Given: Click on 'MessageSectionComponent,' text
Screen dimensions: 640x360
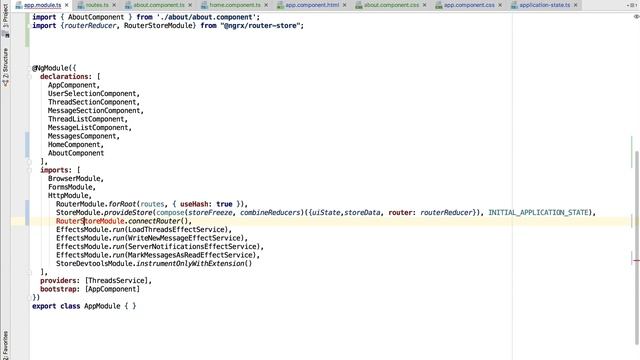Looking at the screenshot, I should point(96,111).
